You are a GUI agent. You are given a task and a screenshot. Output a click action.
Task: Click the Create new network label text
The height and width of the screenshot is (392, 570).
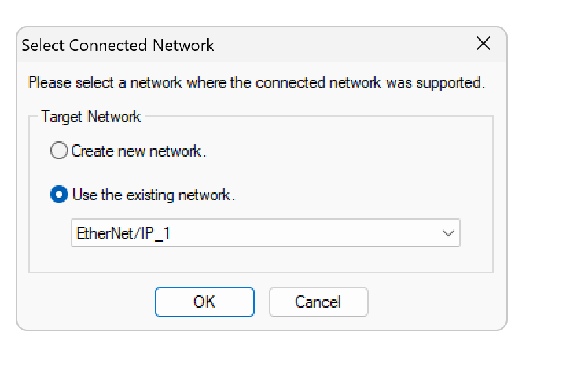(139, 151)
